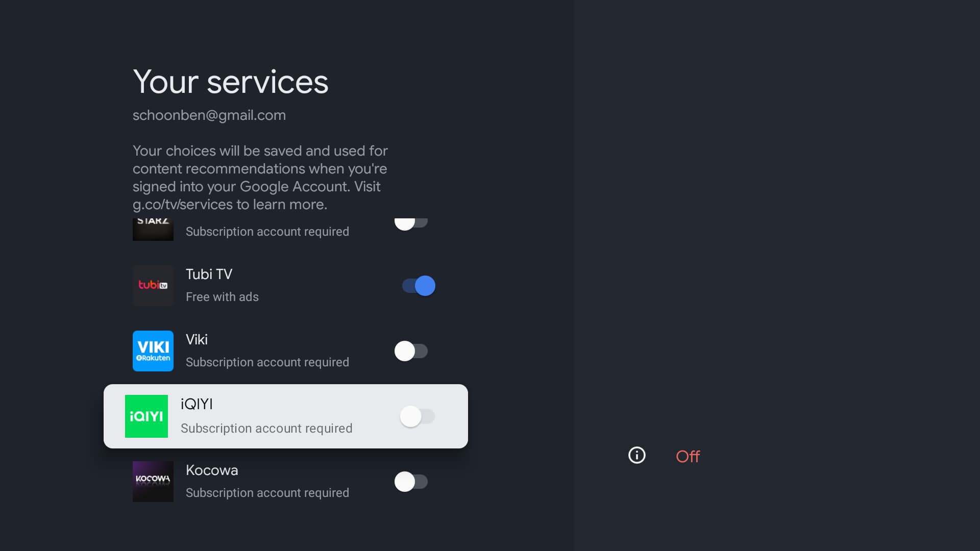
Task: Click the highlighted iQIYI entry
Action: (285, 416)
